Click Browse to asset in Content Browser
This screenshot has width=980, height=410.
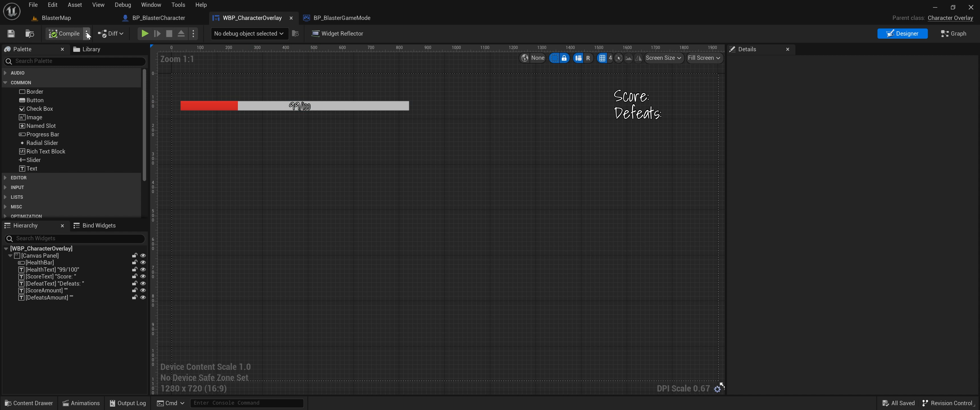click(x=29, y=34)
